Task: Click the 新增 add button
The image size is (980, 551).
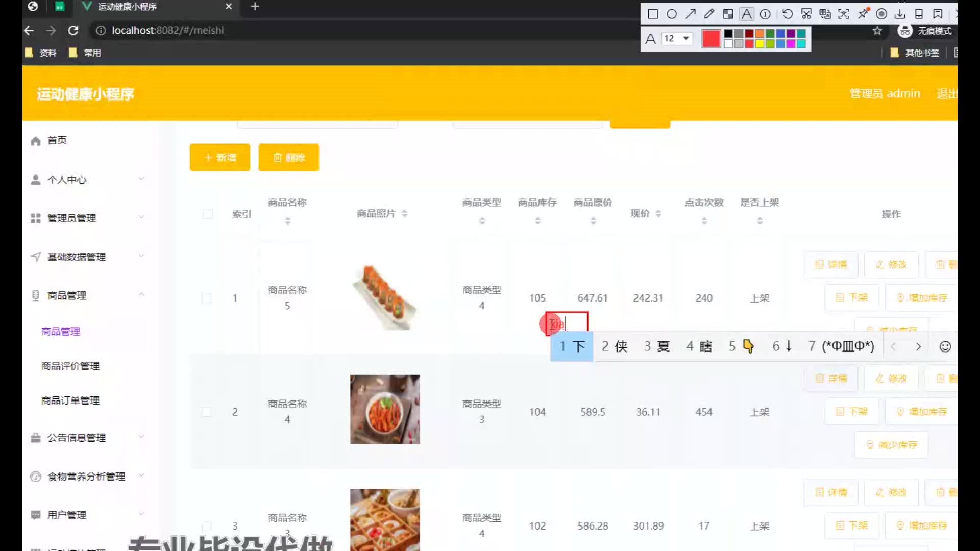Action: click(220, 157)
